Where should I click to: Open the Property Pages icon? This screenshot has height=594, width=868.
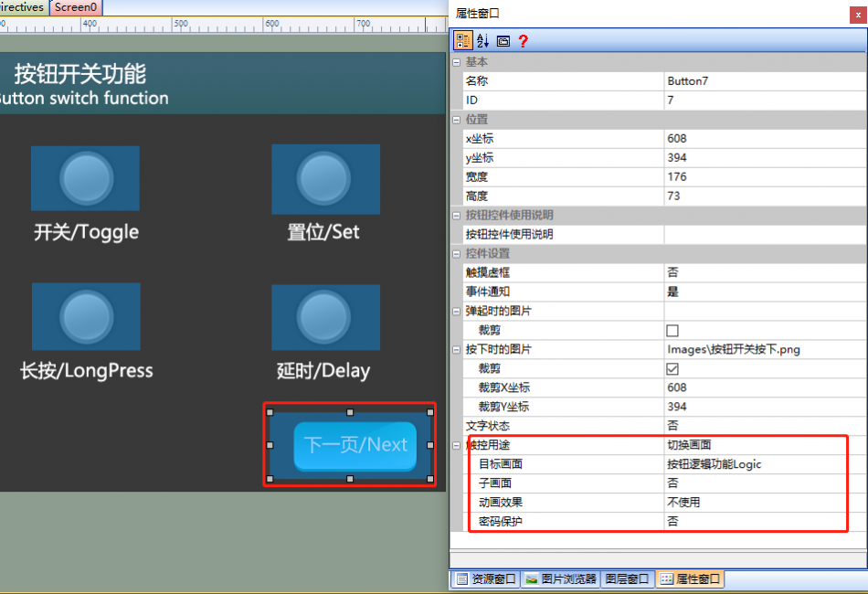click(503, 41)
